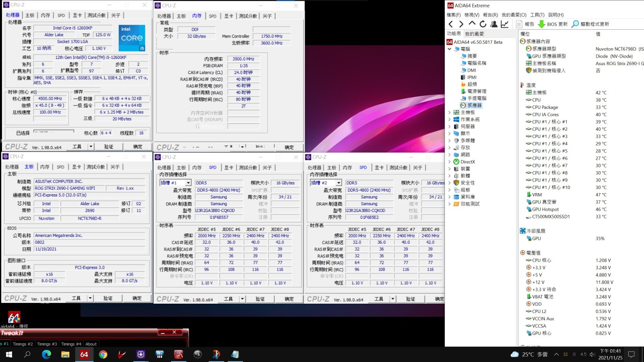The image size is (644, 362).
Task: Select 電源管理 in the AIDA64 tree
Action: (x=477, y=91)
